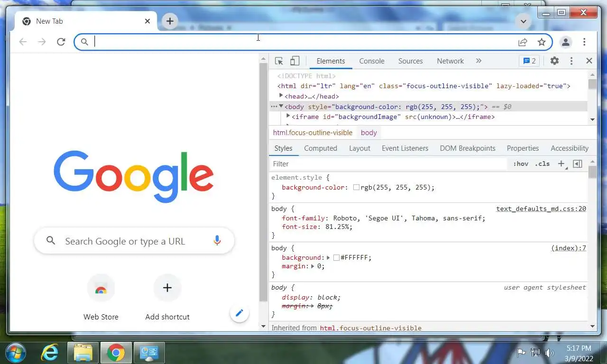Select html.focus-outline-visible breadcrumb
The width and height of the screenshot is (607, 364).
click(x=313, y=133)
